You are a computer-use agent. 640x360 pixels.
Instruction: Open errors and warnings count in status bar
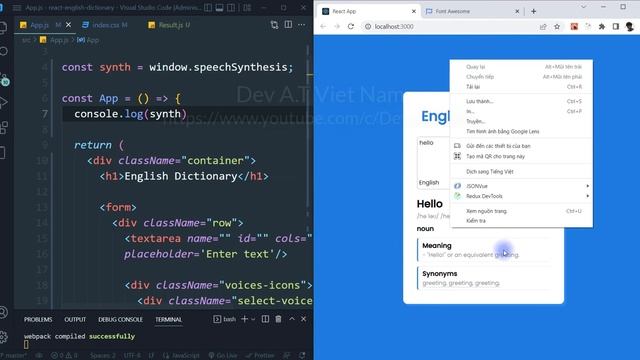[x=64, y=356]
